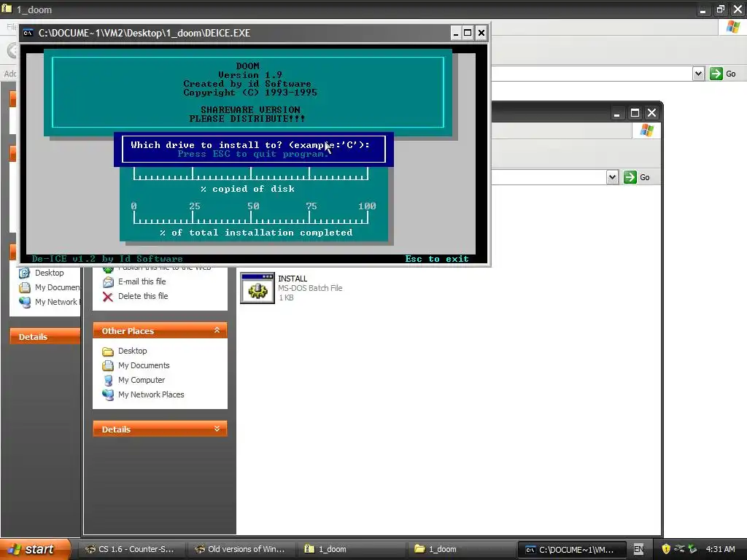747x560 pixels.
Task: Click the C:\DOCUME~1\VM... taskbar item
Action: pos(572,549)
